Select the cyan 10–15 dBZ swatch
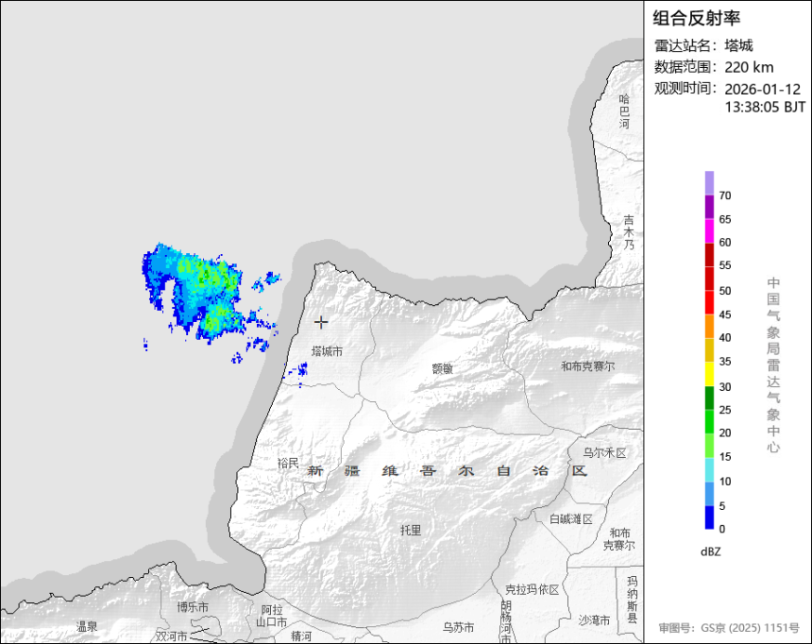 [x=709, y=469]
